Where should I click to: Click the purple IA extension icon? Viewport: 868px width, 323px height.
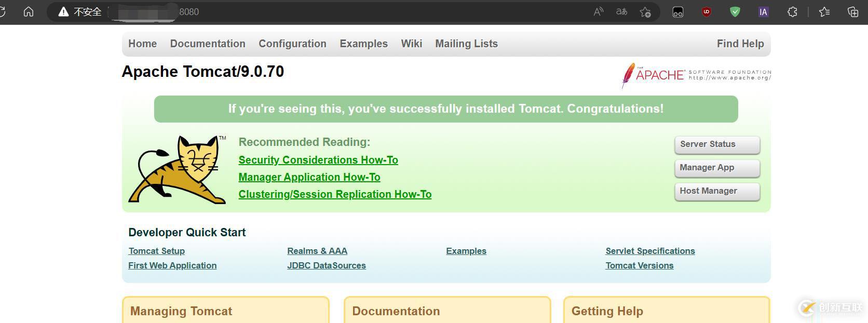click(x=763, y=12)
